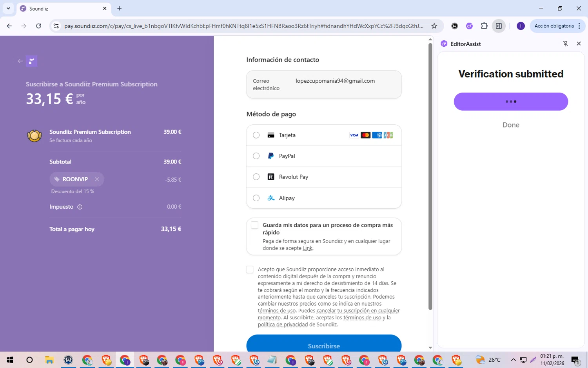Accept the digital content terms checkbox
588x368 pixels.
[x=250, y=270]
